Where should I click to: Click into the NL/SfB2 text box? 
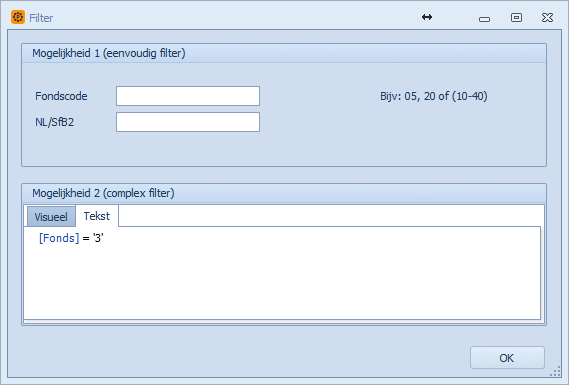coord(188,122)
